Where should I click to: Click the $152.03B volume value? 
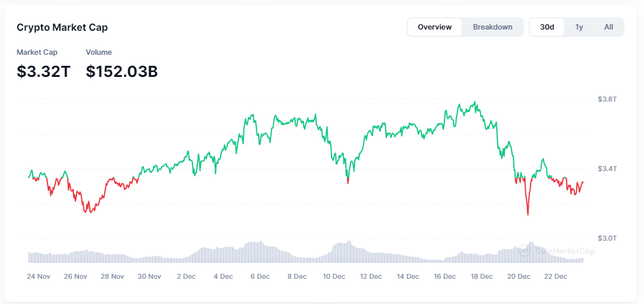click(x=121, y=71)
